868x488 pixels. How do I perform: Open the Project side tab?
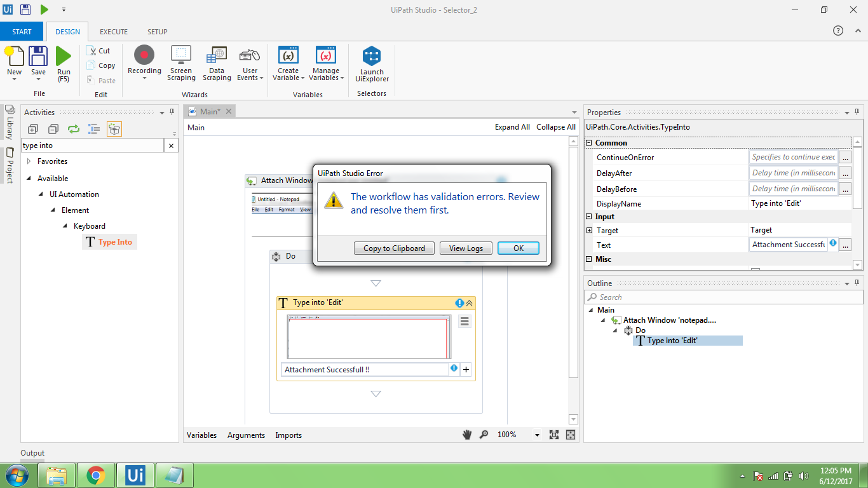click(10, 166)
